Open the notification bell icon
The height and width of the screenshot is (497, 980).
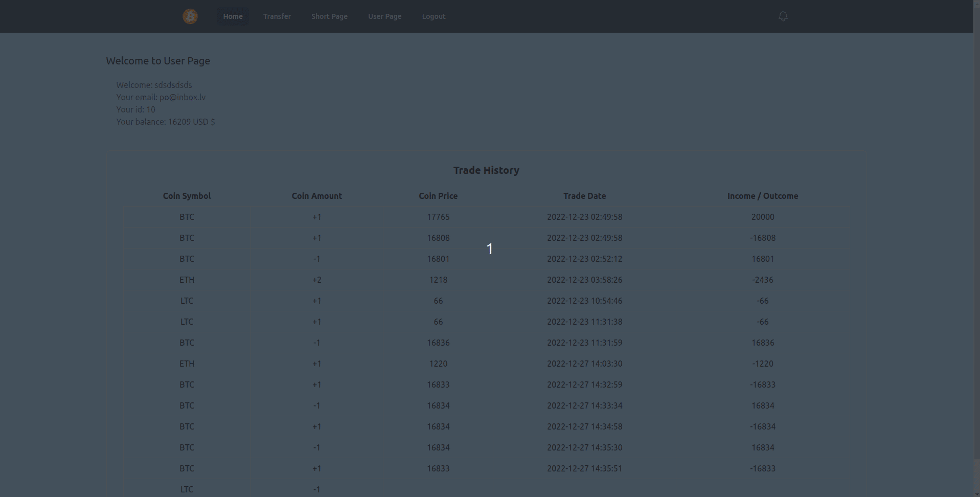click(782, 16)
